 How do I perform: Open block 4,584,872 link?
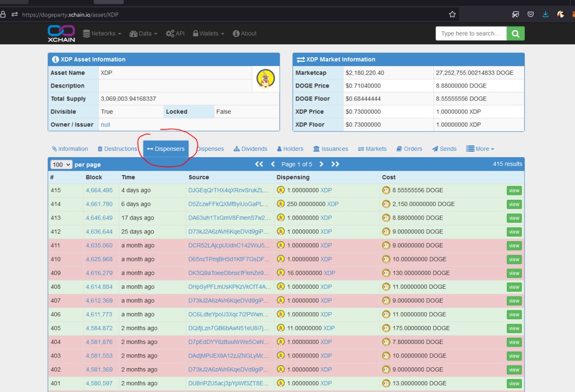(x=99, y=328)
